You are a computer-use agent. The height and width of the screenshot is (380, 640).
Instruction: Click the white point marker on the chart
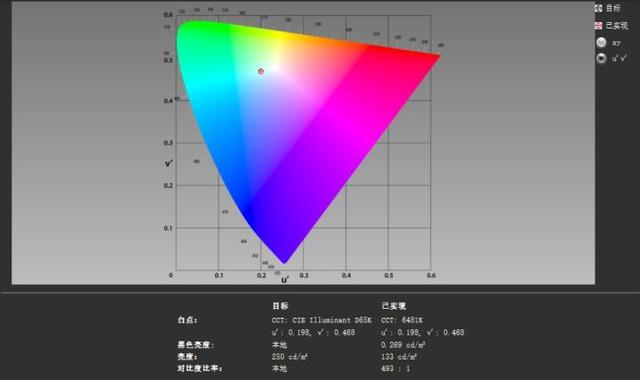261,71
